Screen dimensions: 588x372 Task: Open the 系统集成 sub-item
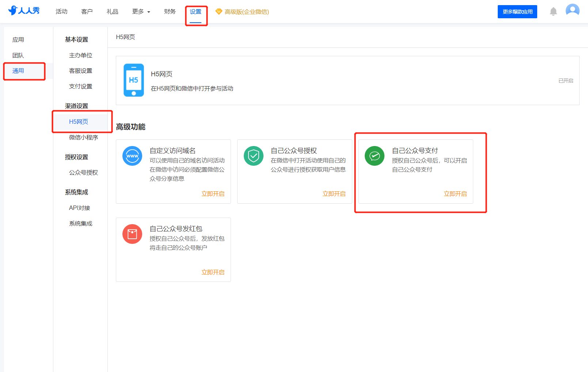pos(81,223)
